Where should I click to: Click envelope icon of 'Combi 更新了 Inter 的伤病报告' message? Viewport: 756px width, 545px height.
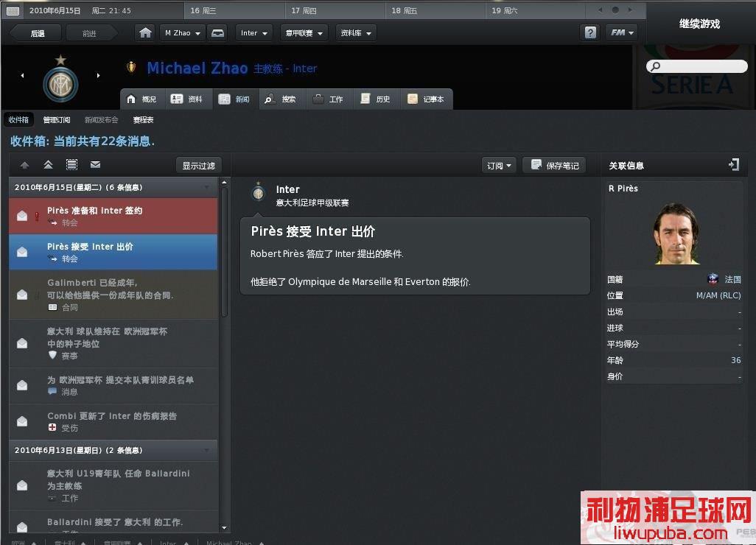click(22, 421)
